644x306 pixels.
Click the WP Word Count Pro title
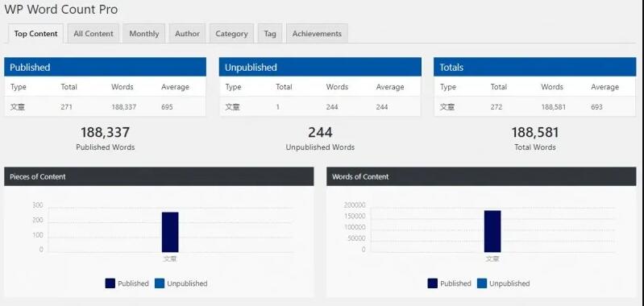tap(60, 9)
